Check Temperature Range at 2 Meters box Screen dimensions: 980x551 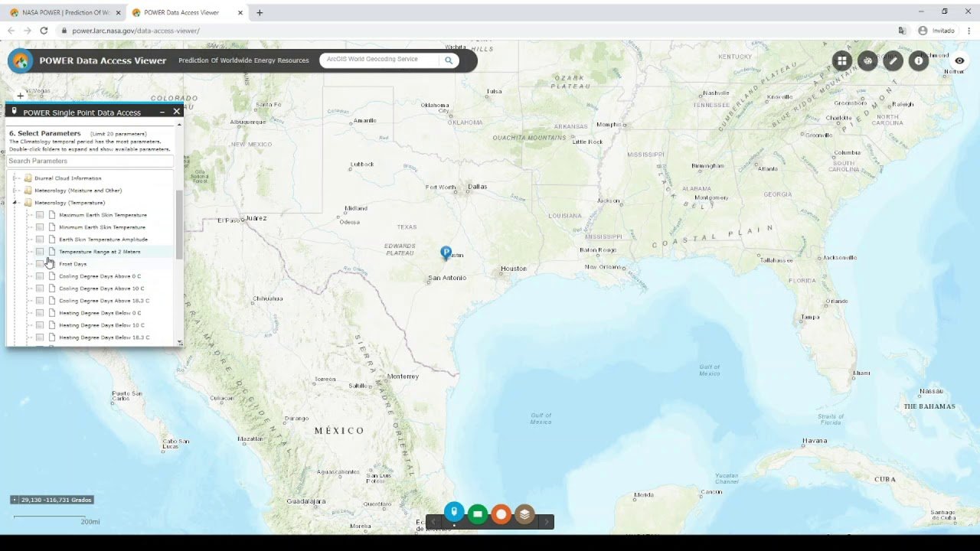pyautogui.click(x=40, y=252)
